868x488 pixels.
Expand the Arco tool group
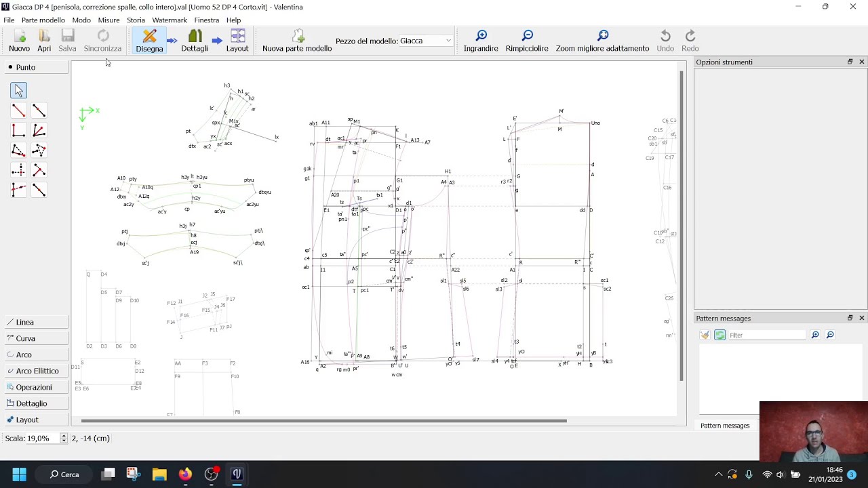[35, 354]
